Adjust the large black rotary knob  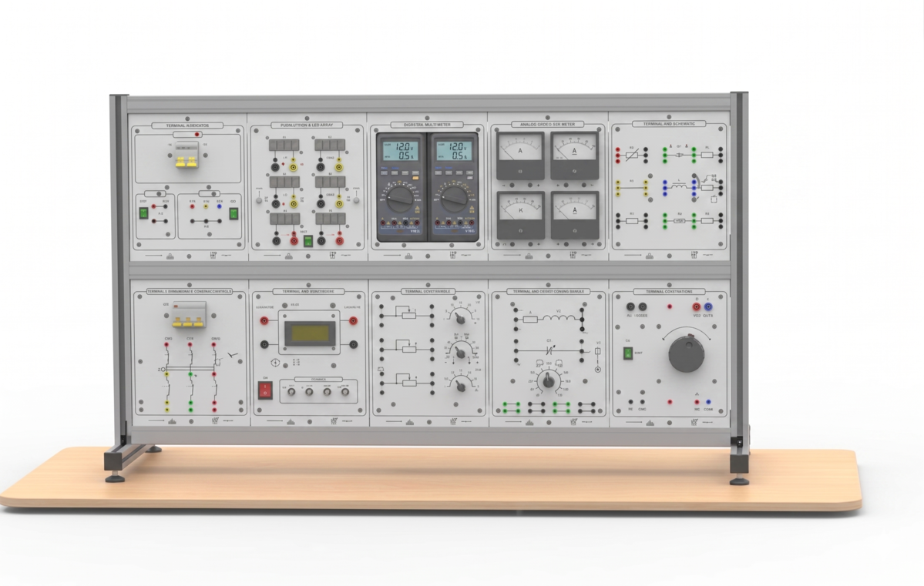(x=686, y=353)
